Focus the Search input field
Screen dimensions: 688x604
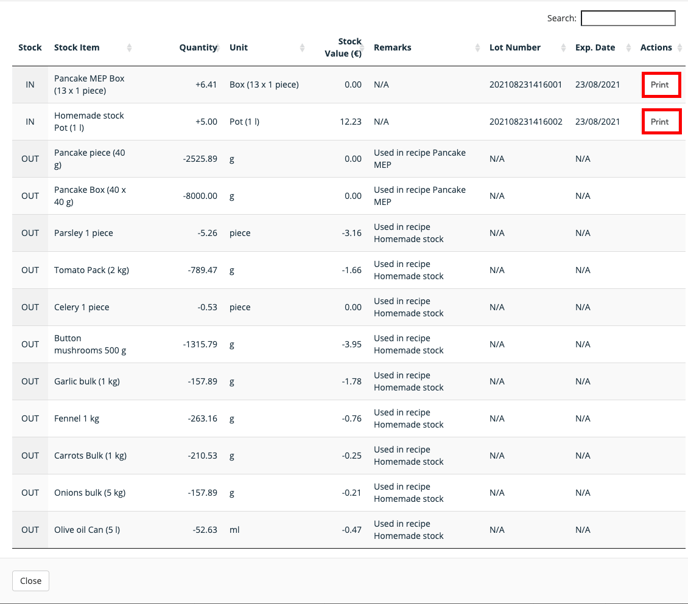point(628,18)
